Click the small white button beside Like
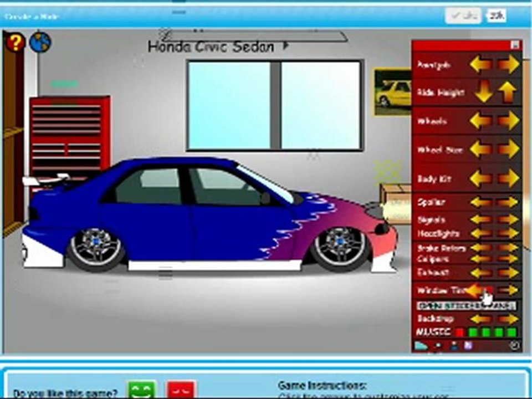The height and width of the screenshot is (399, 532). coord(497,16)
